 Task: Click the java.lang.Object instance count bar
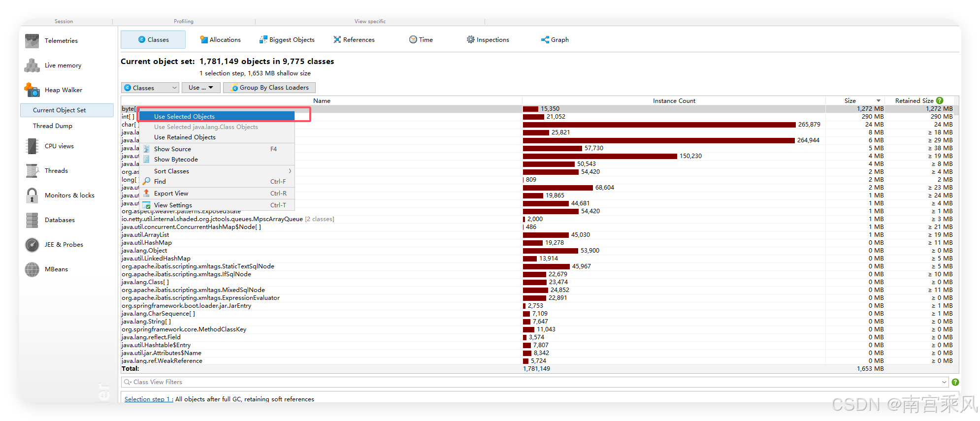pyautogui.click(x=551, y=251)
